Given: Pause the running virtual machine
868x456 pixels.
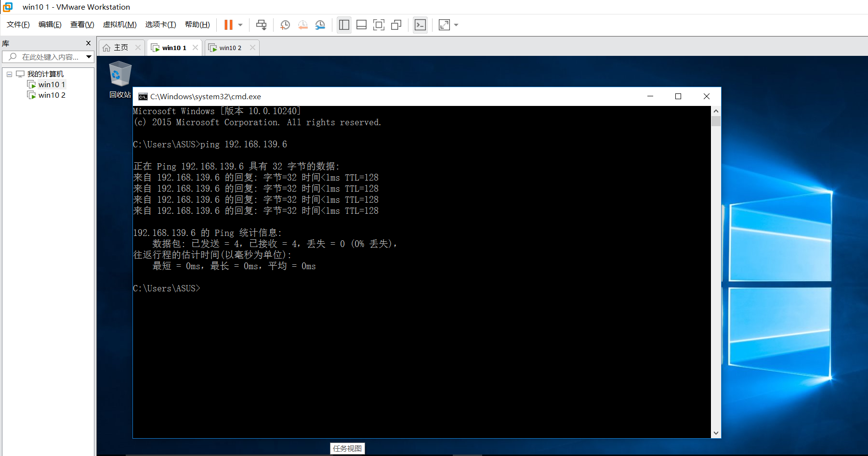Looking at the screenshot, I should coord(228,25).
